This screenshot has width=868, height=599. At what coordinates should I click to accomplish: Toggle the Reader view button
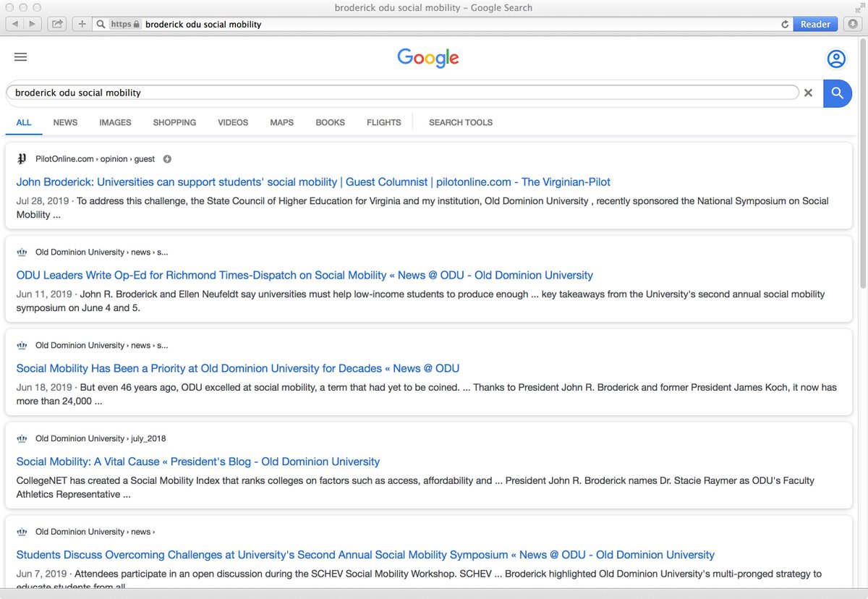[x=815, y=24]
